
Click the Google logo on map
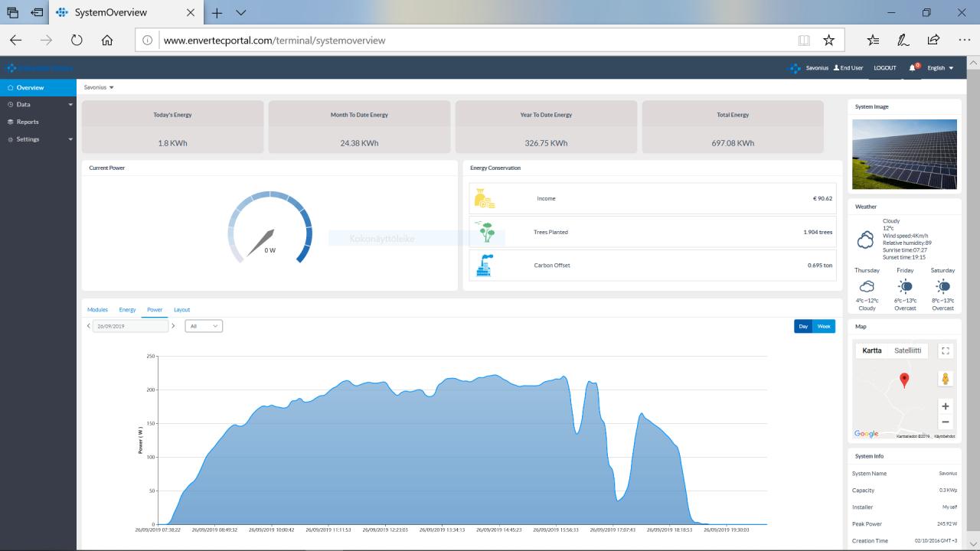click(x=867, y=434)
